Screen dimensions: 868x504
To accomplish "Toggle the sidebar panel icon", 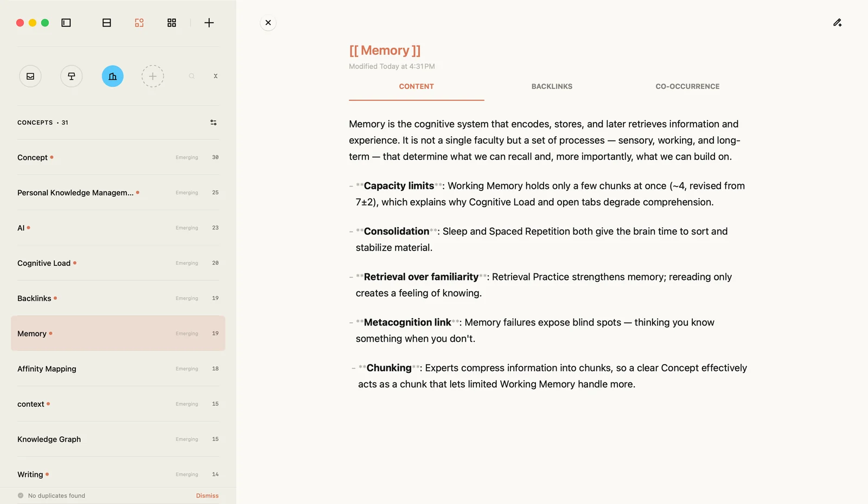I will pyautogui.click(x=66, y=23).
